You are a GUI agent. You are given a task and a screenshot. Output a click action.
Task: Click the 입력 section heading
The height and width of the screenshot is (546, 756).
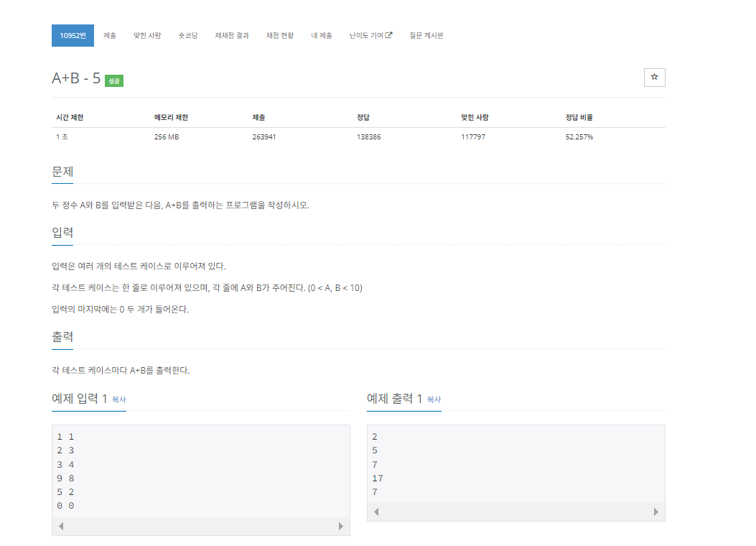pos(62,233)
